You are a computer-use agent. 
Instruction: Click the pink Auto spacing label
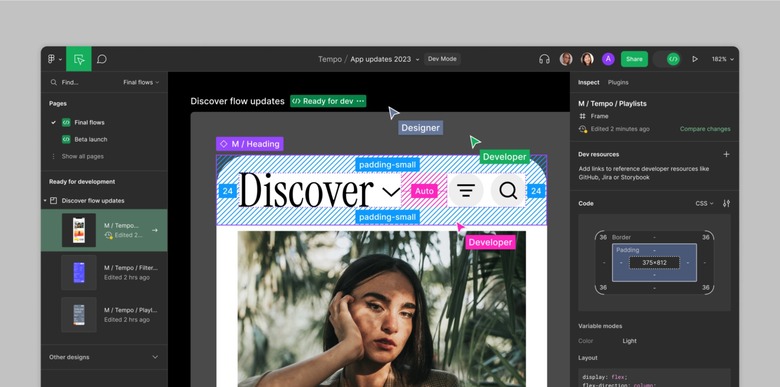point(424,191)
